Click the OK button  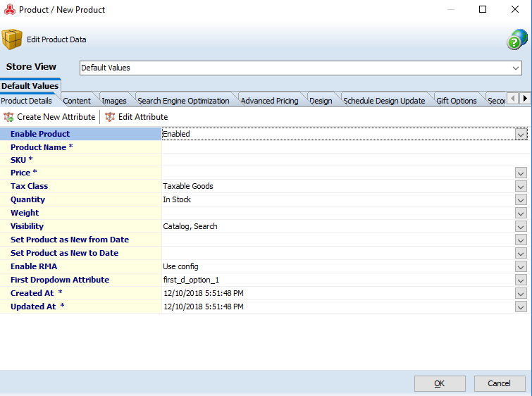point(440,383)
